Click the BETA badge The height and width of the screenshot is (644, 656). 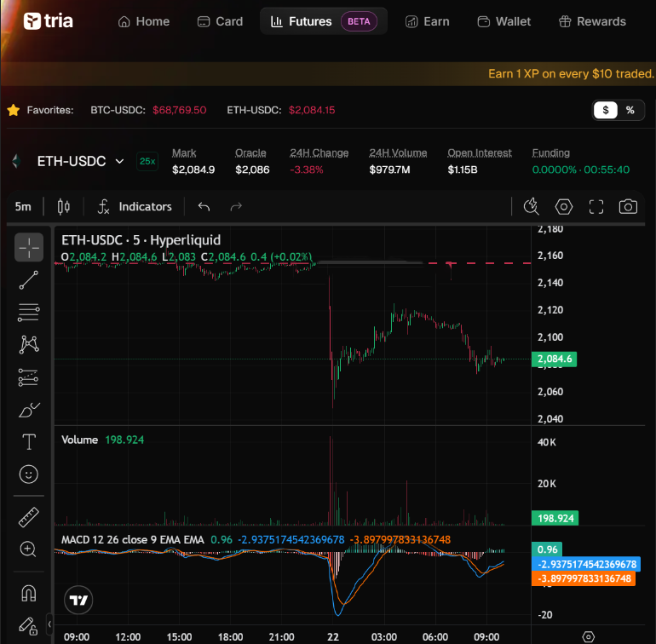point(359,21)
